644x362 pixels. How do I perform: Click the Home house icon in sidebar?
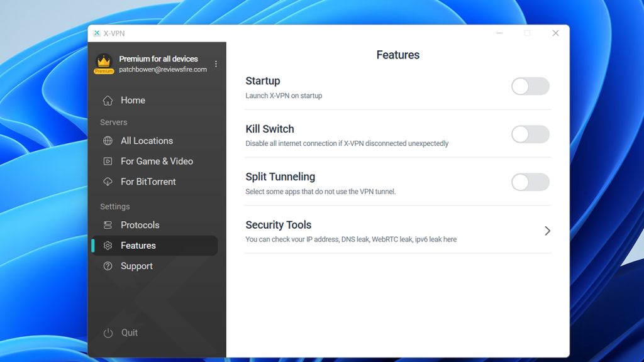pos(108,101)
